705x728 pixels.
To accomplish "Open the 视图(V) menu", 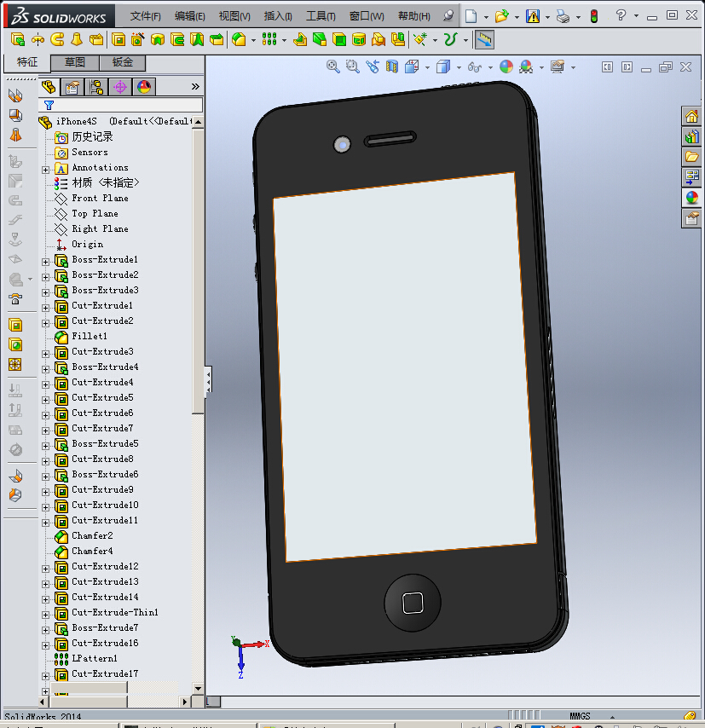I will 234,16.
